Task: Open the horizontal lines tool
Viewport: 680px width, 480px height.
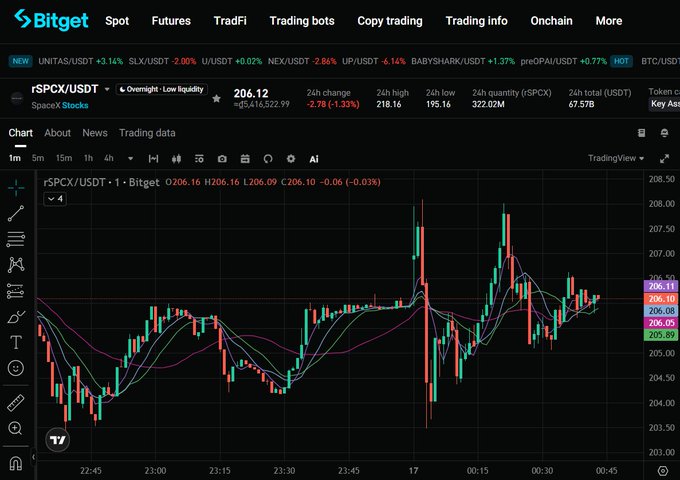Action: (16, 239)
